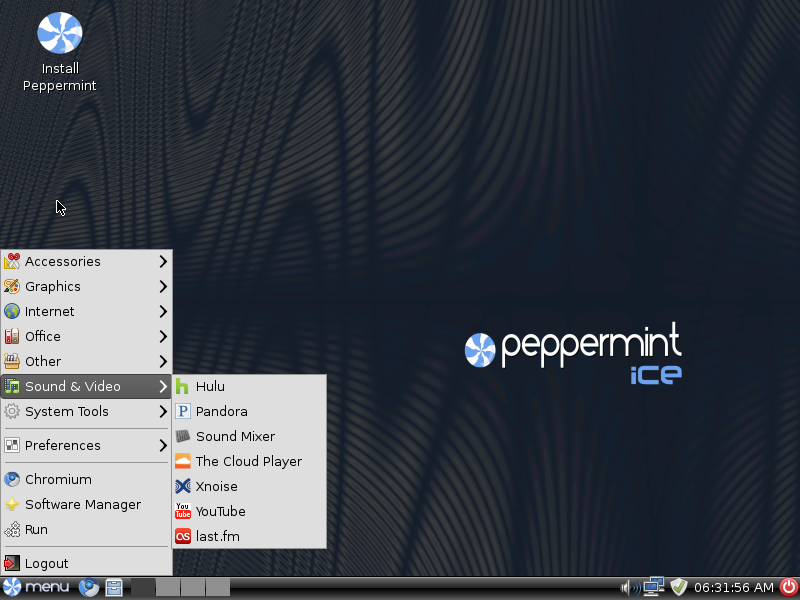This screenshot has height=600, width=800.
Task: Click the volume speaker tray icon
Action: click(x=630, y=588)
